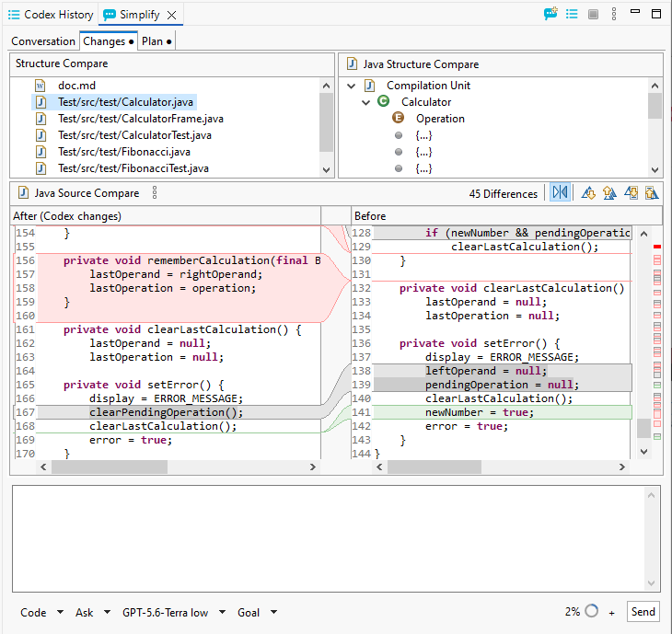This screenshot has height=634, width=672.
Task: Click the Java Structure Compare scrollbar thumb
Action: click(655, 106)
